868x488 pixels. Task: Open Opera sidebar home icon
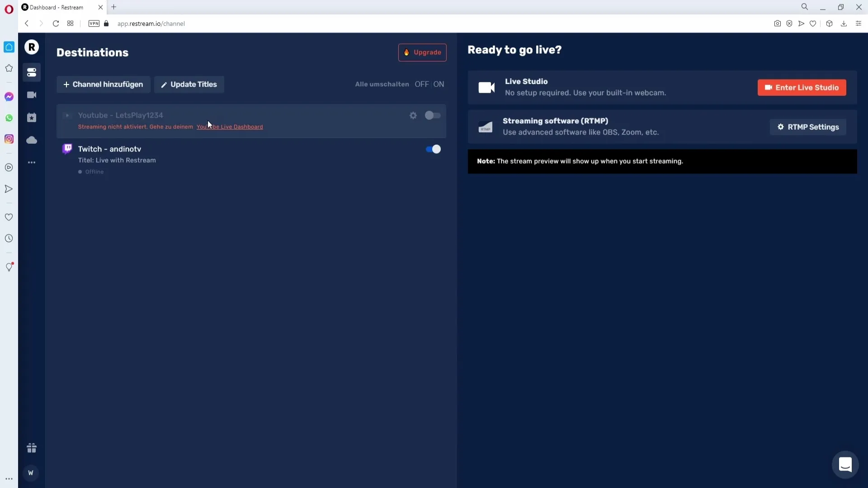[9, 47]
